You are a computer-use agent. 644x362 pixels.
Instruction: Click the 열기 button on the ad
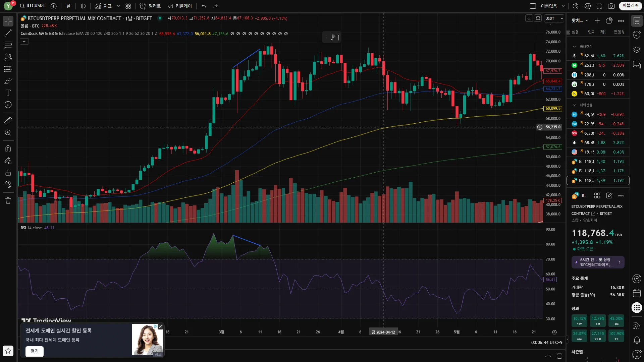[35, 351]
